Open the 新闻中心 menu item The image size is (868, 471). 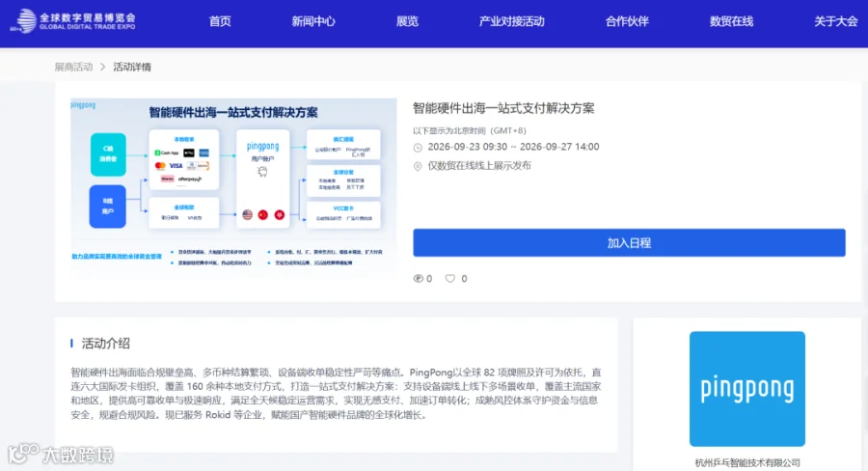pyautogui.click(x=313, y=21)
